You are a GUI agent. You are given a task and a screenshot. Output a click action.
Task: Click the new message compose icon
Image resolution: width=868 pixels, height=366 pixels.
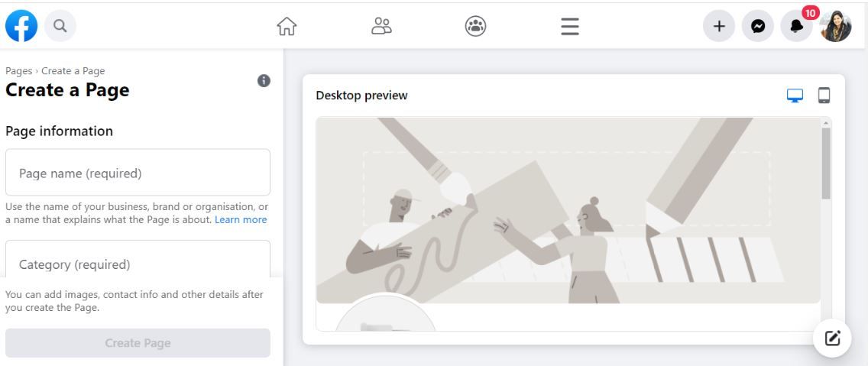coord(834,337)
